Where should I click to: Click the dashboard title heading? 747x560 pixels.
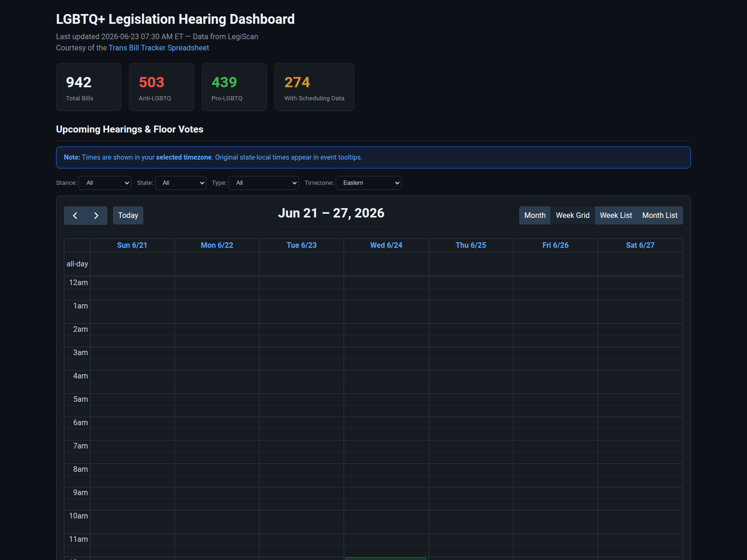(x=176, y=19)
